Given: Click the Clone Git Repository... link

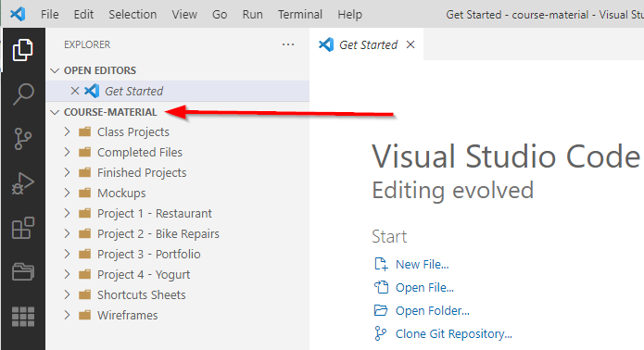Looking at the screenshot, I should [454, 334].
